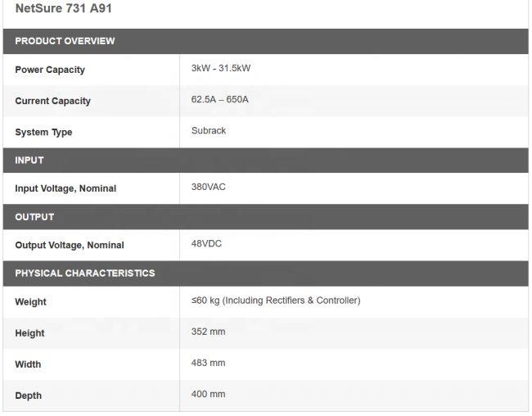532x416 pixels.
Task: Select the 48VDC value
Action: point(206,244)
